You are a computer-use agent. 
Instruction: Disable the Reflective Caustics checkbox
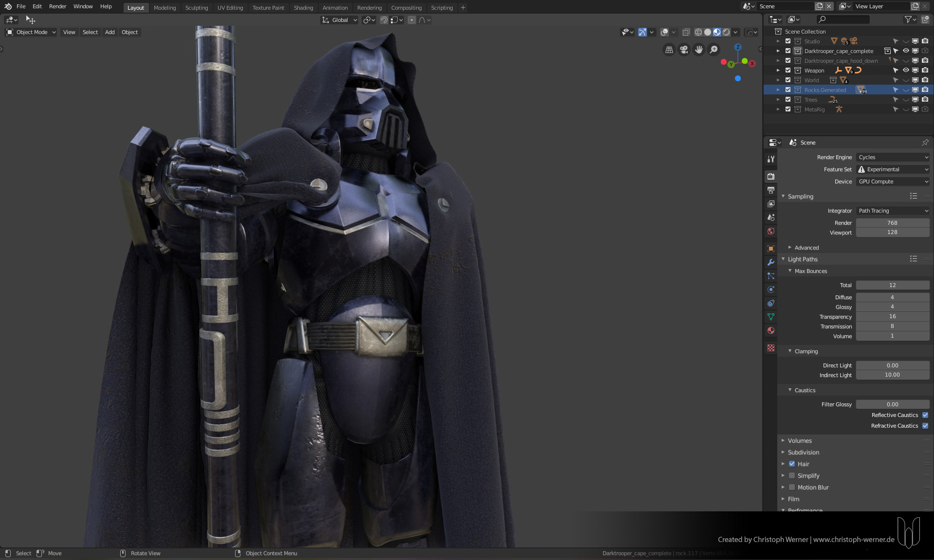925,415
